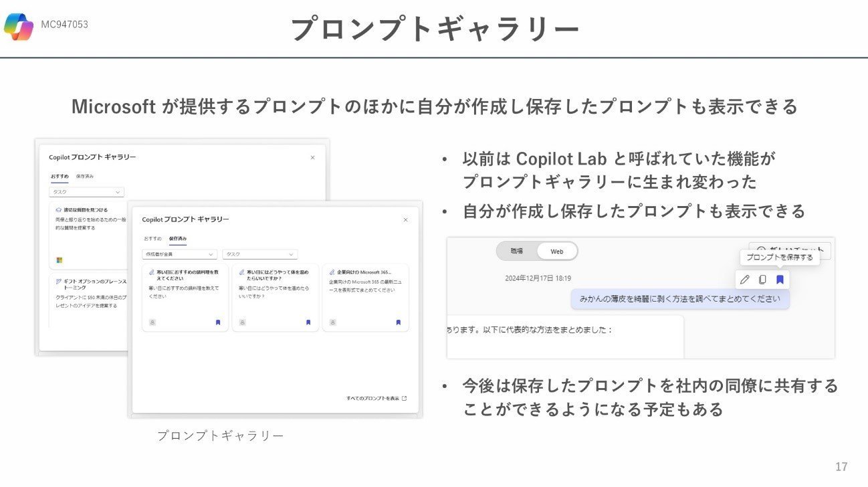This screenshot has width=868, height=487.
Task: Click the Copilot logo beside MC947053
Action: click(x=18, y=27)
